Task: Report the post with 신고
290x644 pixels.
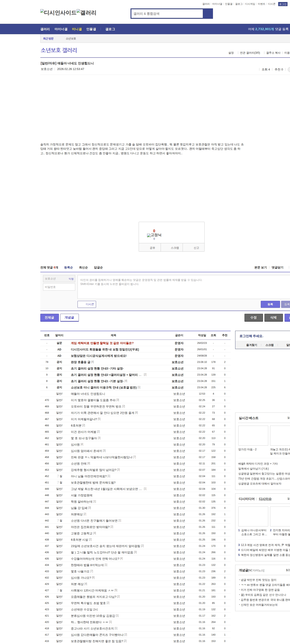Action: click(x=196, y=248)
